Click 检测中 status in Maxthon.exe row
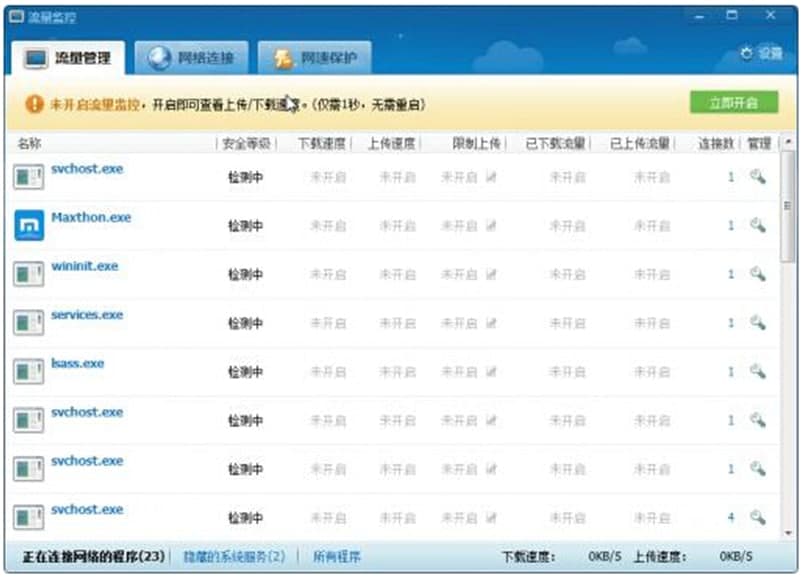This screenshot has width=802, height=577. point(246,226)
